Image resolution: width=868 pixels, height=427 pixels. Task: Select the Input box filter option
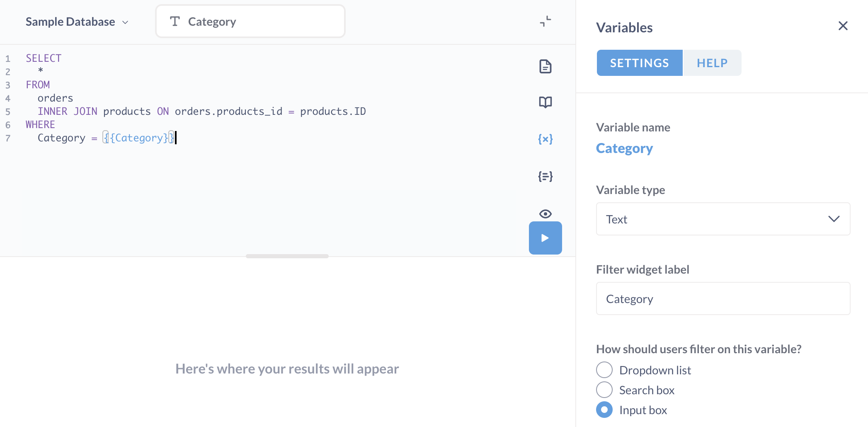coord(604,410)
